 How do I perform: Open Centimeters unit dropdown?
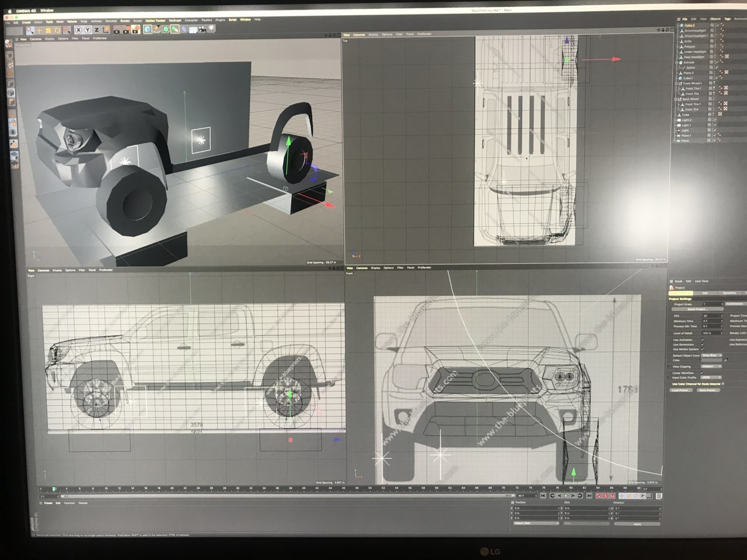coord(736,304)
